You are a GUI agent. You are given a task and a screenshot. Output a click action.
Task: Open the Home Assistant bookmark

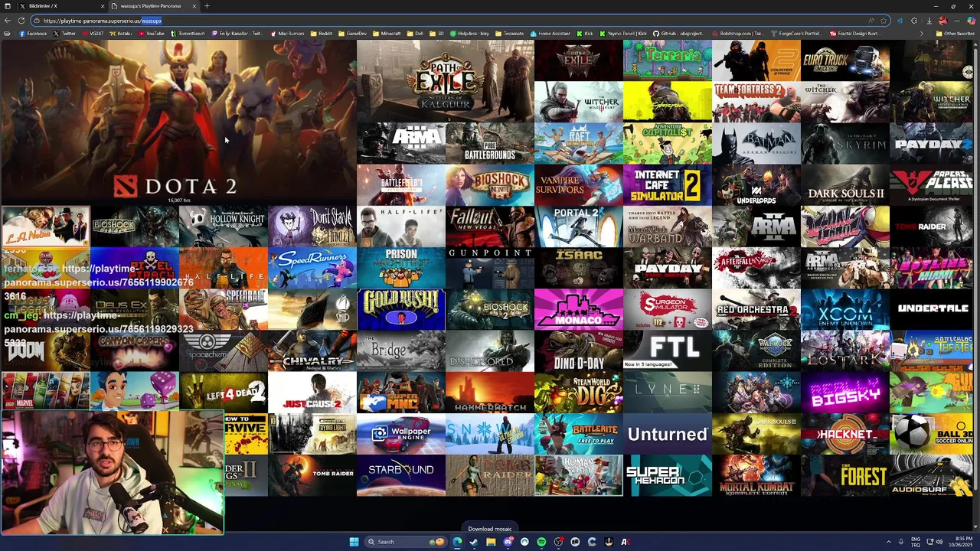click(x=551, y=34)
